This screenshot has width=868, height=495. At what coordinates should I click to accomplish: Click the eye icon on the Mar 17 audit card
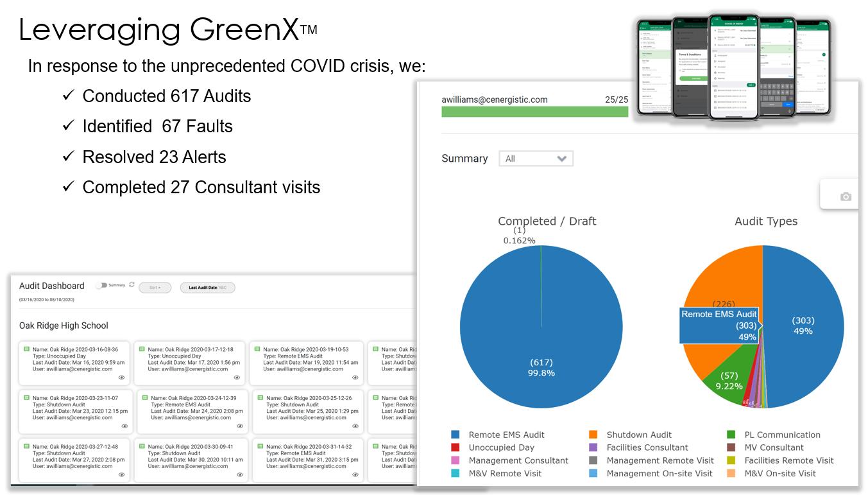tap(237, 378)
